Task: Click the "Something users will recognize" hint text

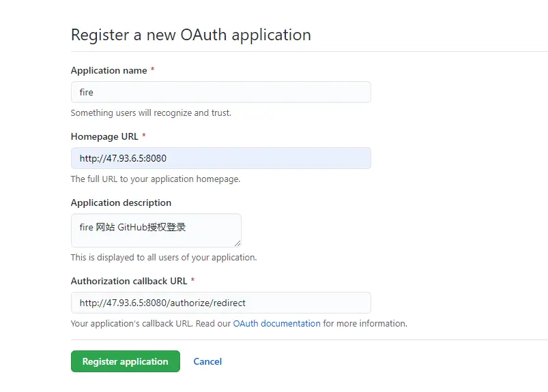Action: (151, 113)
